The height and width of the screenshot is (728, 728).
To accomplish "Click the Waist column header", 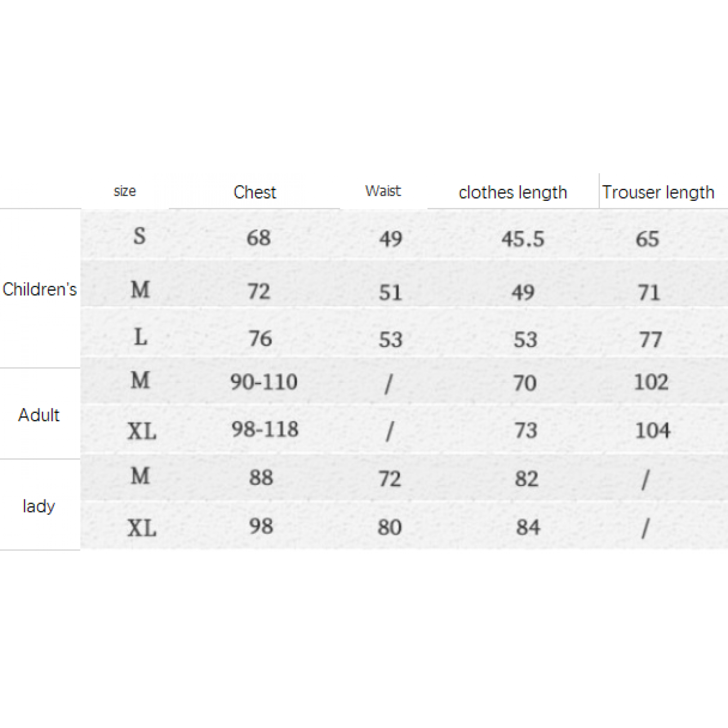I will (x=383, y=191).
